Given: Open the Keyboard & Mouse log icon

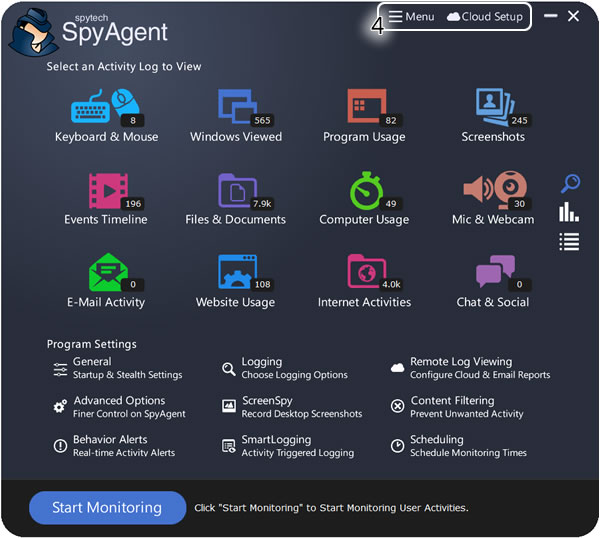Looking at the screenshot, I should click(106, 107).
